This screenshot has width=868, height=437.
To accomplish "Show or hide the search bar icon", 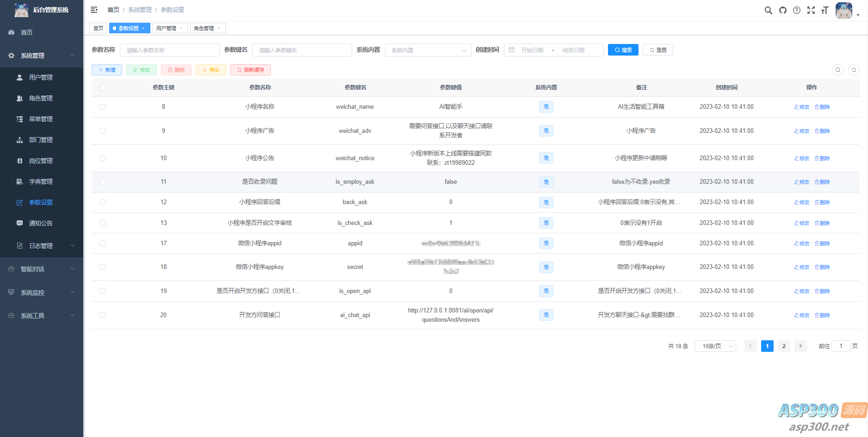I will click(838, 70).
